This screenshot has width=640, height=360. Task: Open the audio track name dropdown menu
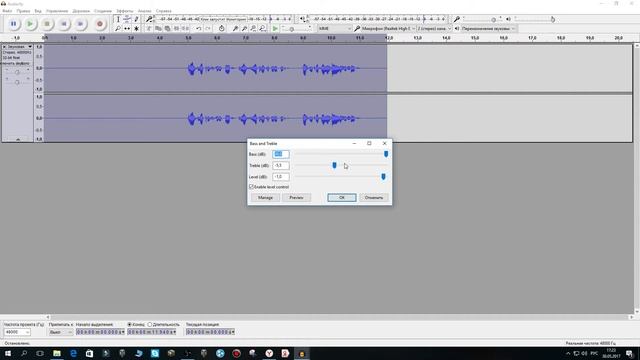[x=19, y=47]
